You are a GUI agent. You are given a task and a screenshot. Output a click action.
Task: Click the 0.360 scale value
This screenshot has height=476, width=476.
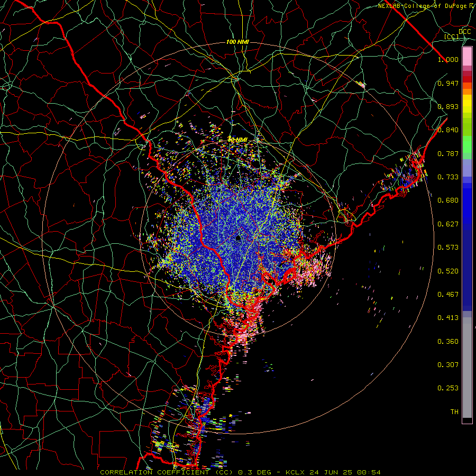pyautogui.click(x=448, y=342)
